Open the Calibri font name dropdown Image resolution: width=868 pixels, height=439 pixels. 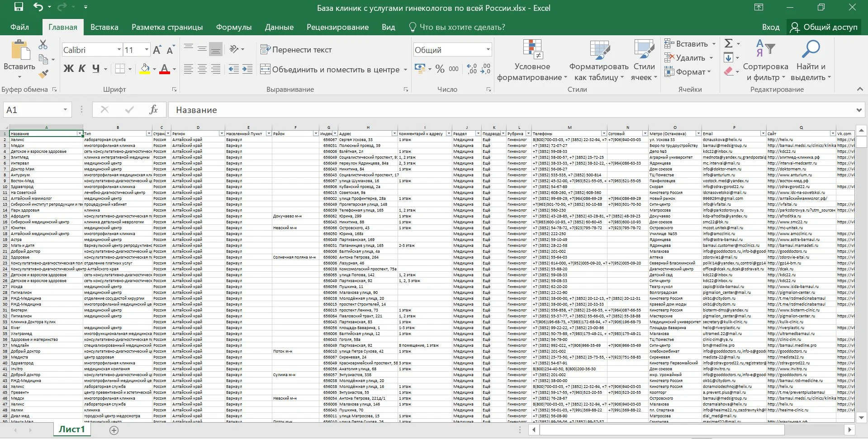pyautogui.click(x=119, y=50)
